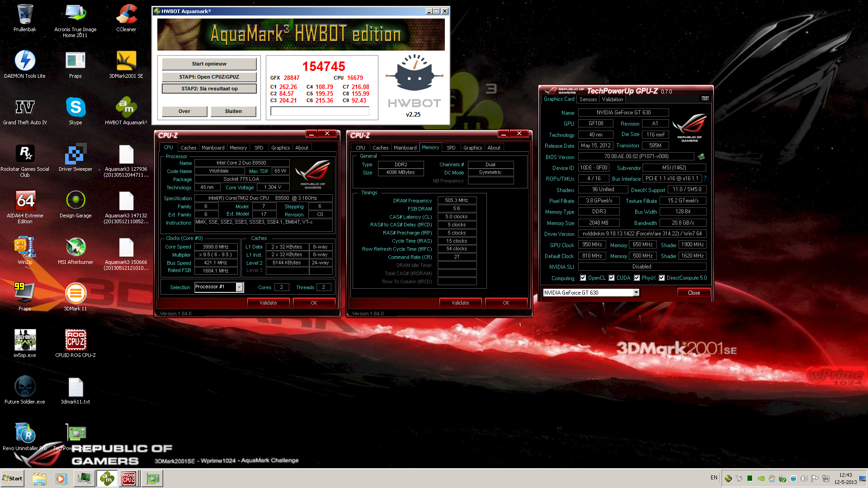
Task: Toggle the CUDA checkbox in GPU-Z
Action: point(612,278)
